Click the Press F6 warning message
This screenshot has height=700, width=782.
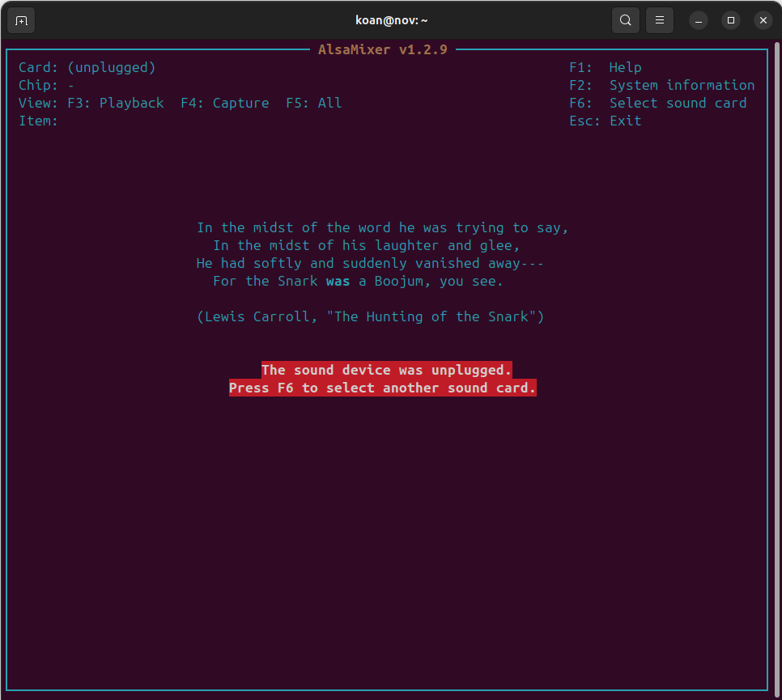pyautogui.click(x=382, y=388)
